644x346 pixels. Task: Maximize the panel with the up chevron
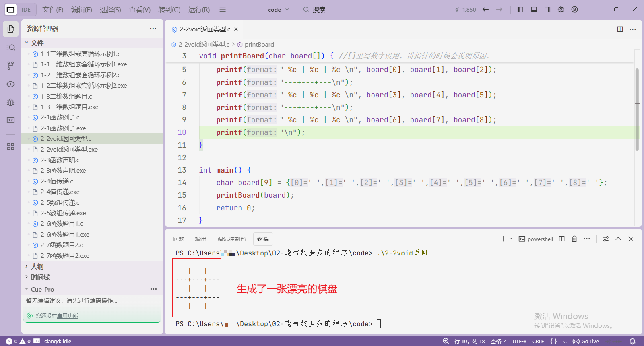coord(618,239)
